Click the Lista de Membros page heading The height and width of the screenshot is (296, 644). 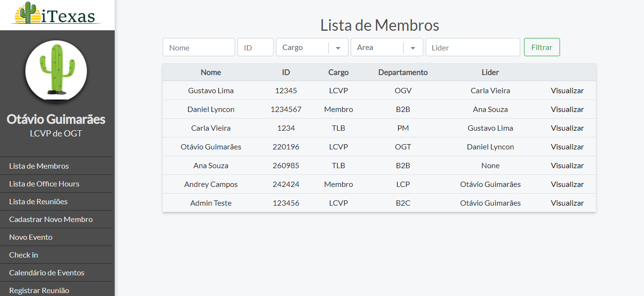click(x=380, y=25)
